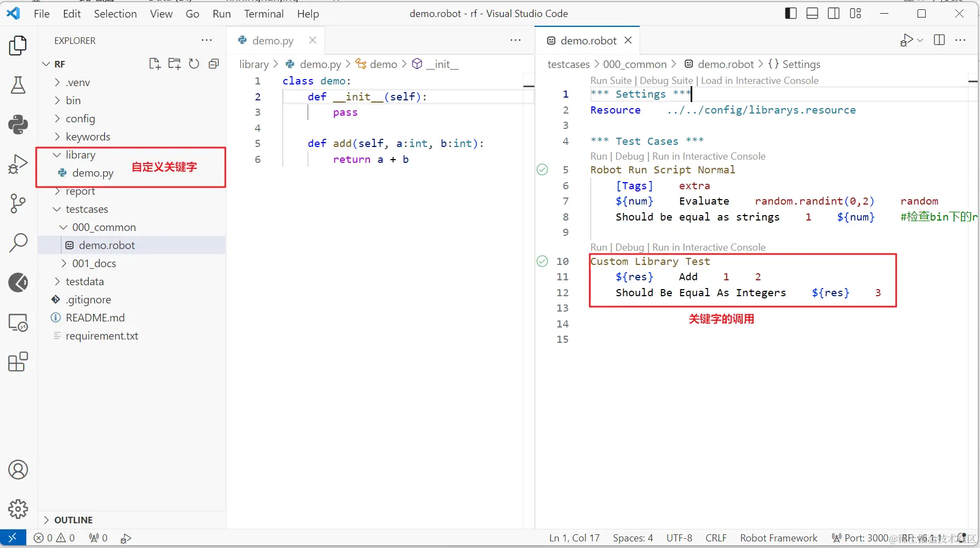
Task: Run the demo.robot file with play button
Action: 907,40
